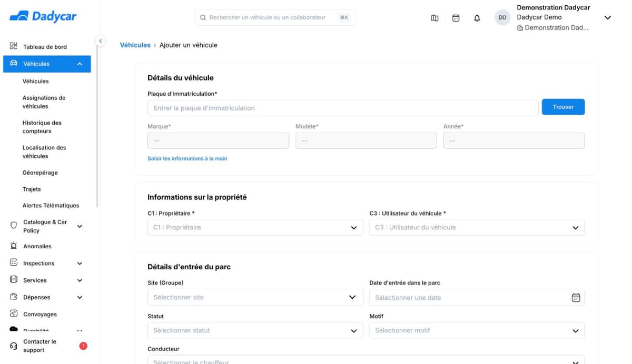Click the ⌘K shortcut hint

coord(344,17)
